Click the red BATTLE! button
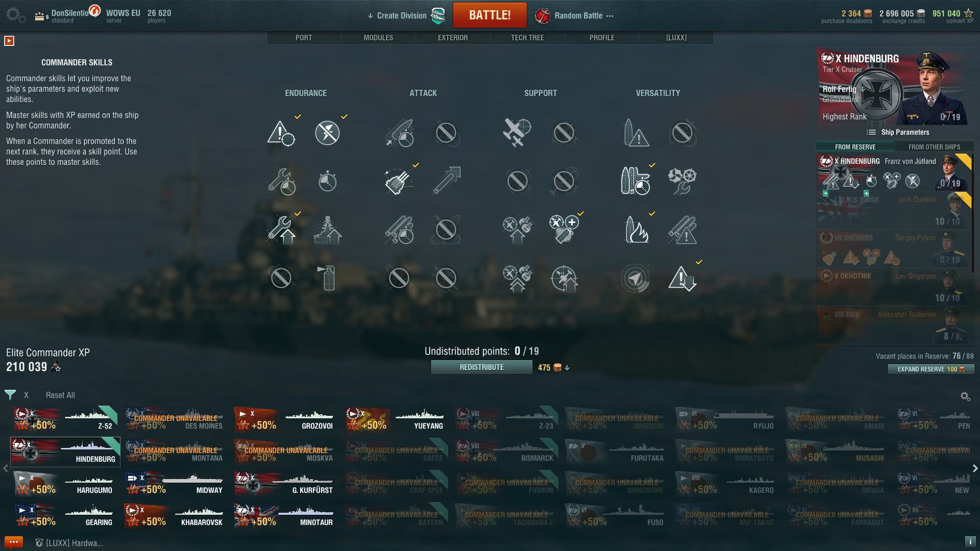This screenshot has height=551, width=980. [489, 15]
